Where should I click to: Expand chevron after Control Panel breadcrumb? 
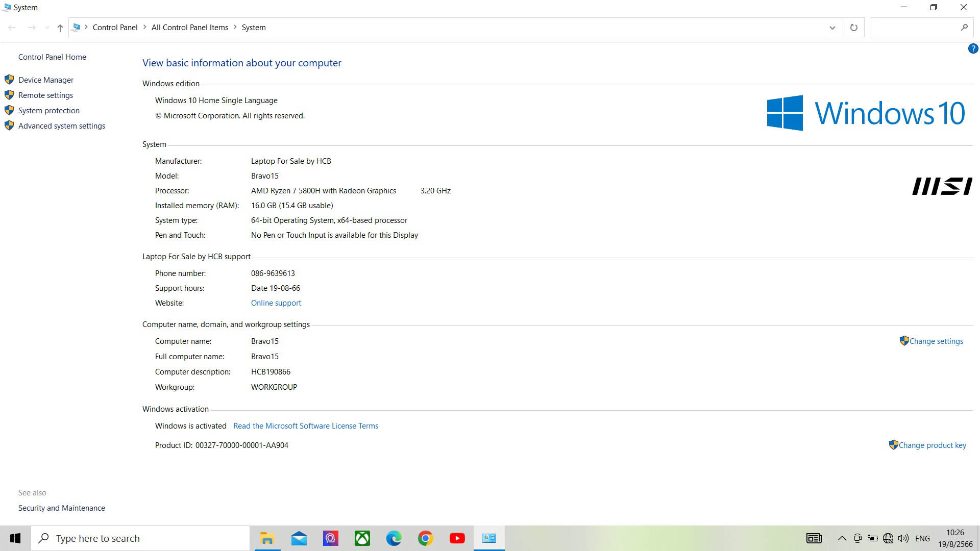[x=145, y=28]
